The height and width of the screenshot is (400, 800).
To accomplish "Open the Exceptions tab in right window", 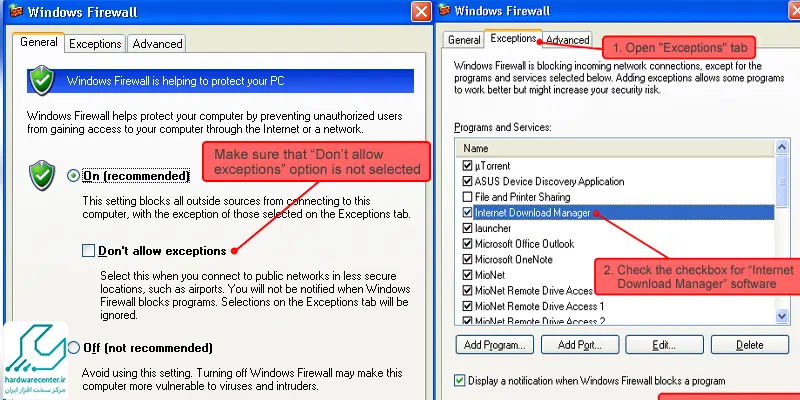I will tap(513, 39).
